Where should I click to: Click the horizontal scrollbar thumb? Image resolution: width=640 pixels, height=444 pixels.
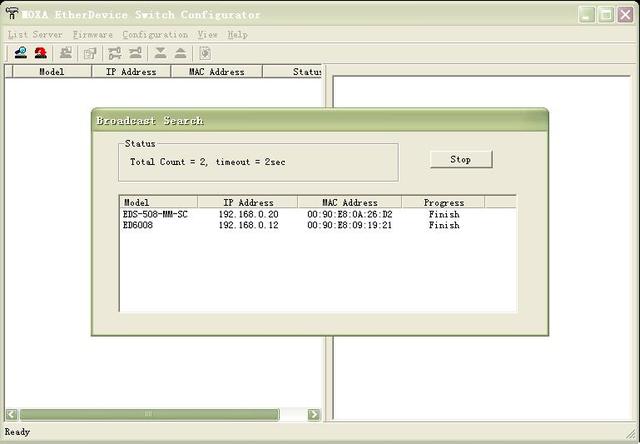[x=149, y=415]
